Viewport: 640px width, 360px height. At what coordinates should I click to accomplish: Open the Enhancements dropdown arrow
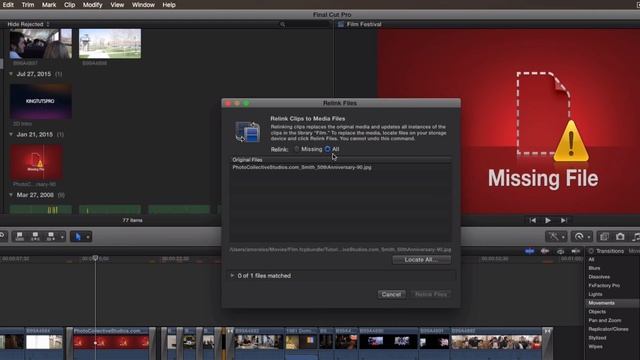pyautogui.click(x=563, y=237)
